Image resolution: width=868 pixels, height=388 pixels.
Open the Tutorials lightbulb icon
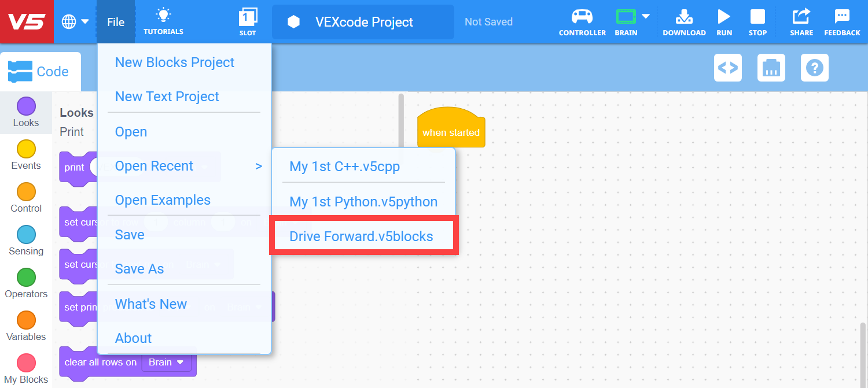163,16
